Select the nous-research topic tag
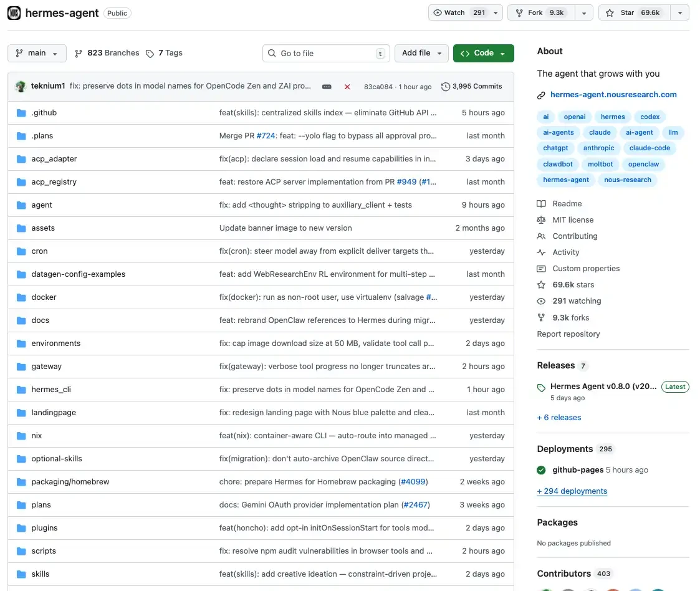The width and height of the screenshot is (700, 591). coord(627,180)
